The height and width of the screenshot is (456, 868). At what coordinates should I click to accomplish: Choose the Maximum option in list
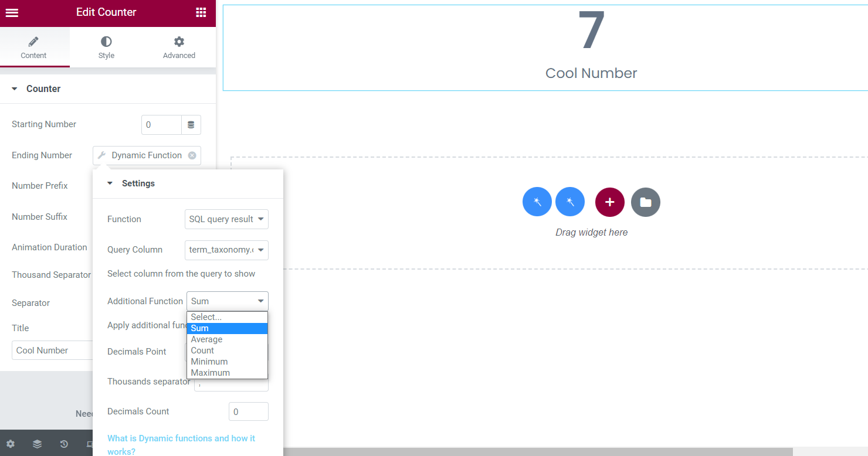(x=227, y=373)
